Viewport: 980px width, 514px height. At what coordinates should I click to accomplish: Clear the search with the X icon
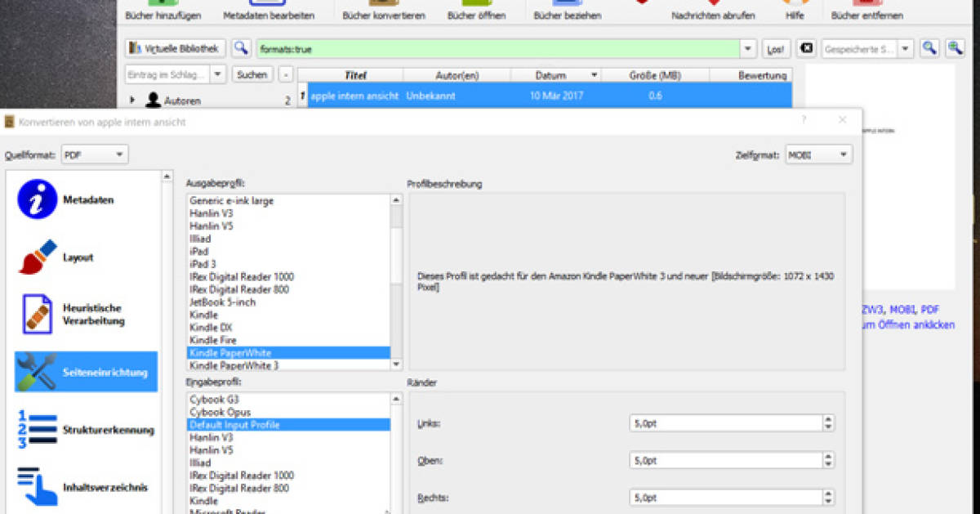pyautogui.click(x=806, y=49)
